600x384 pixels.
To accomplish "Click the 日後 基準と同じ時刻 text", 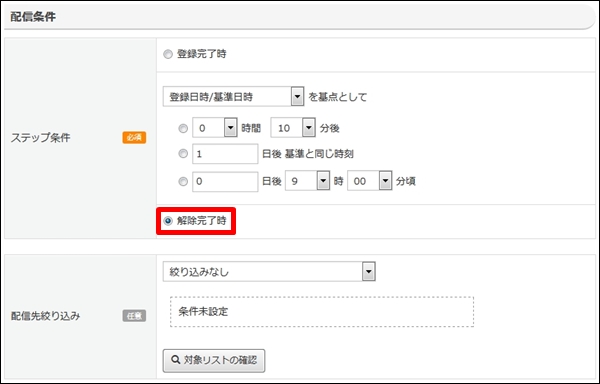I will point(308,154).
